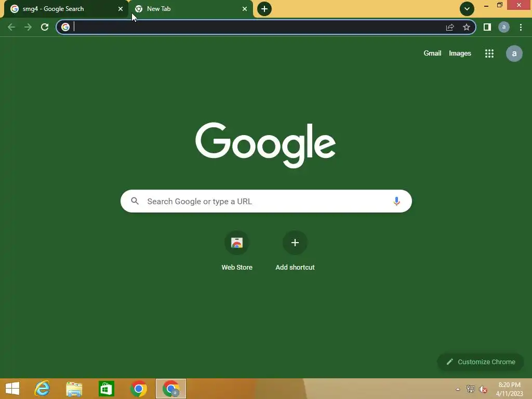Screen dimensions: 532x399
Task: Start voice search with the microphone icon
Action: pos(396,201)
